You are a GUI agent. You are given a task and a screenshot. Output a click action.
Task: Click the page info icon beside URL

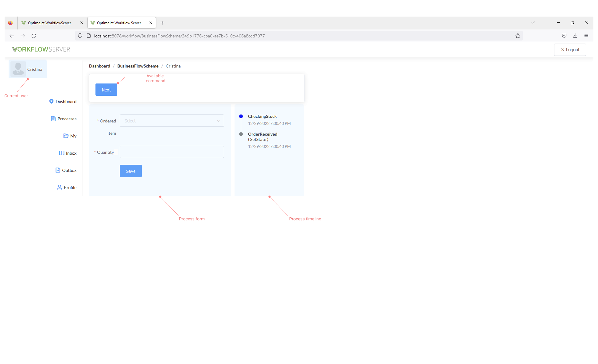coord(89,36)
